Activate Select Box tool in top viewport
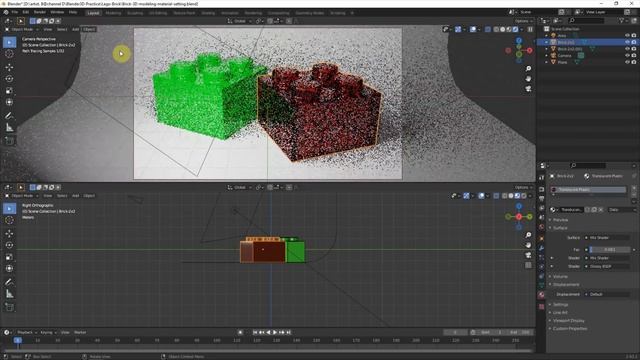The image size is (640, 360). click(9, 42)
